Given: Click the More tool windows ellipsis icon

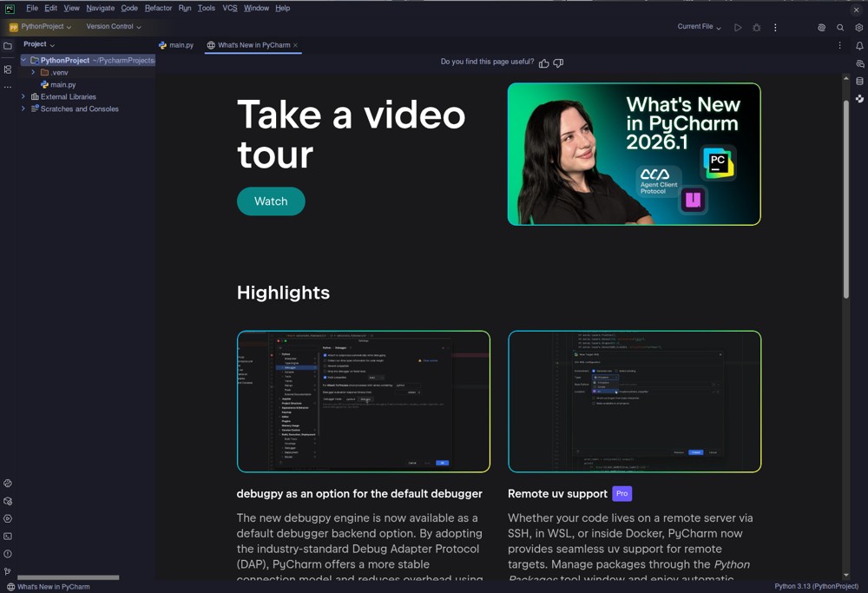Looking at the screenshot, I should 8,87.
